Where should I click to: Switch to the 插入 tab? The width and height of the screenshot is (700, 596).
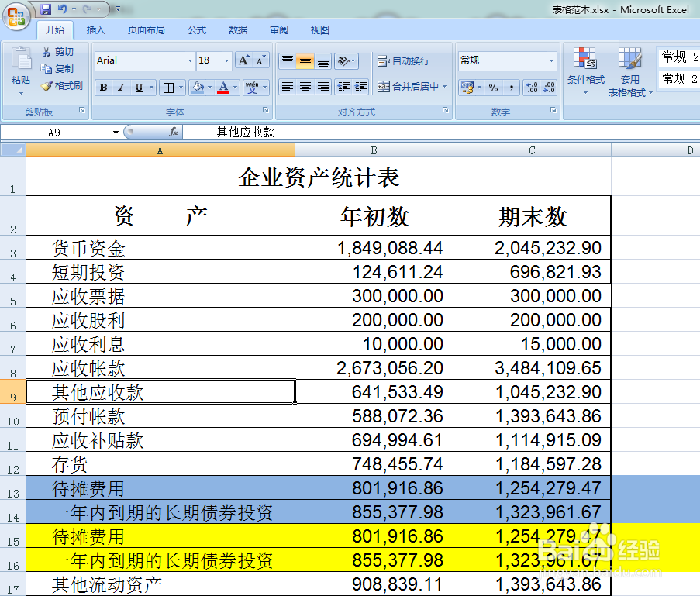(95, 30)
